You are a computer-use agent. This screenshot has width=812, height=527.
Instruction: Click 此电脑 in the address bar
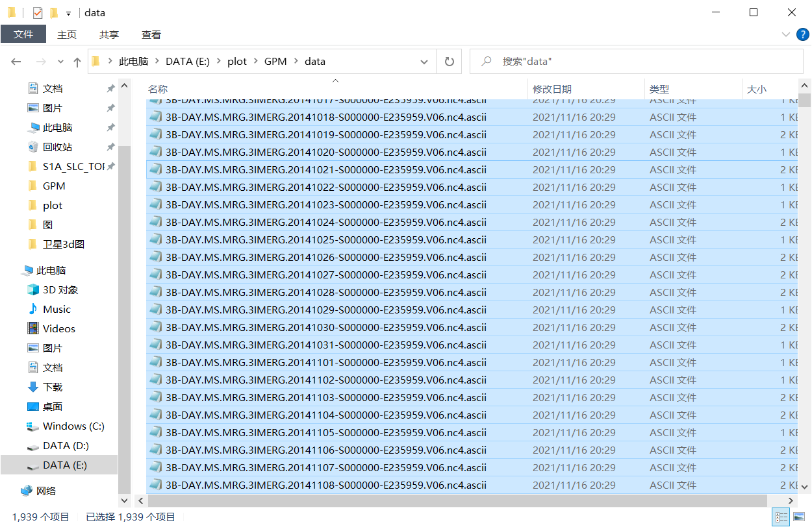pos(133,62)
